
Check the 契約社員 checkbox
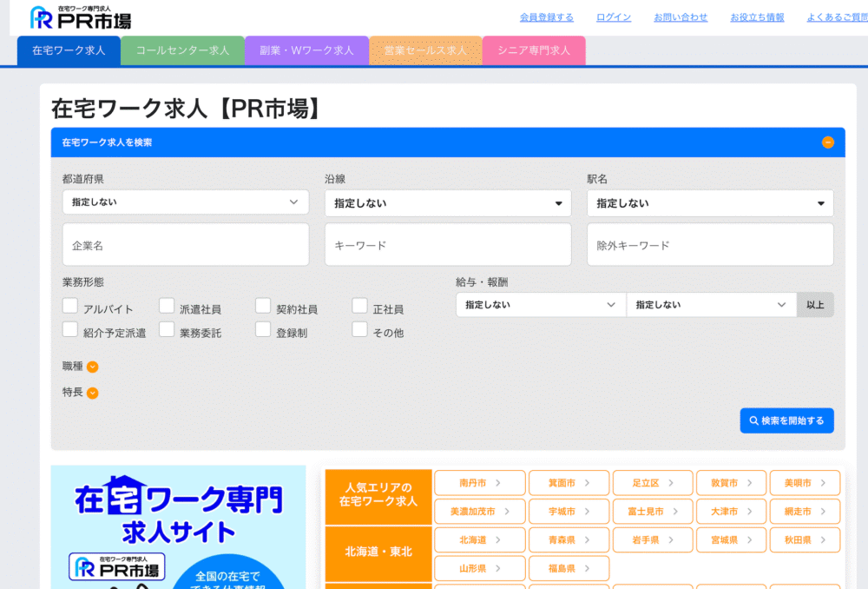[263, 306]
